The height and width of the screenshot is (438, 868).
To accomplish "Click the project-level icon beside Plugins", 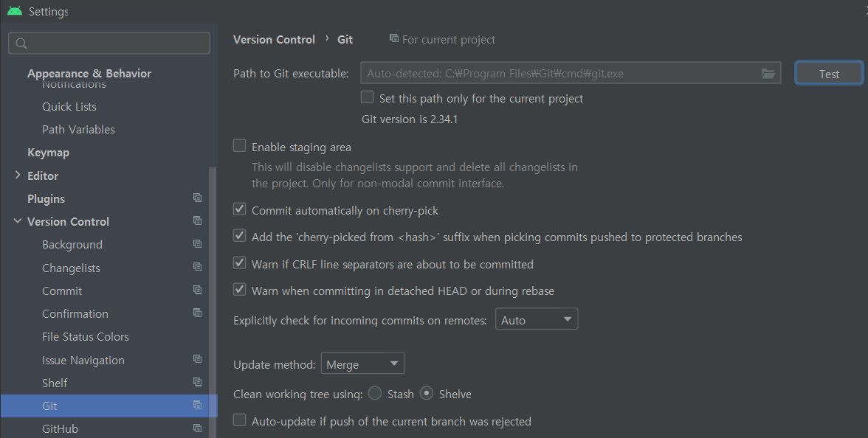I will point(197,198).
